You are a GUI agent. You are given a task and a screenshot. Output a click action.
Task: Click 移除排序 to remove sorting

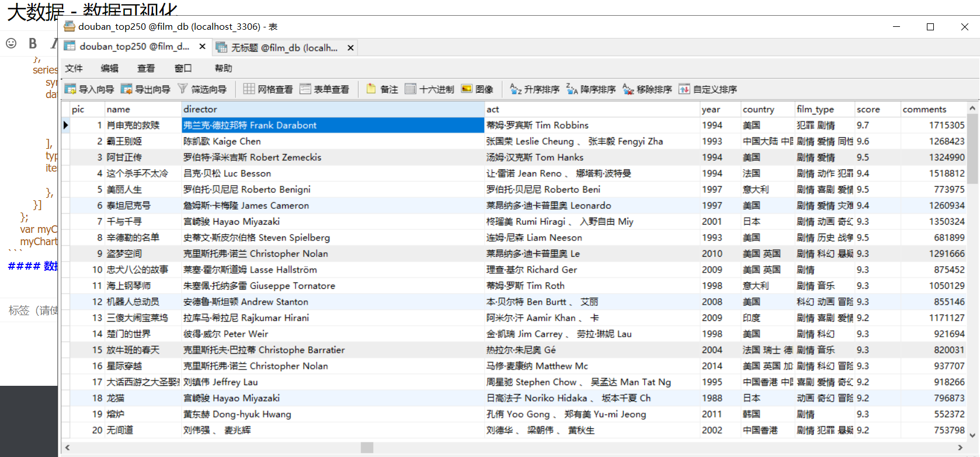point(647,89)
